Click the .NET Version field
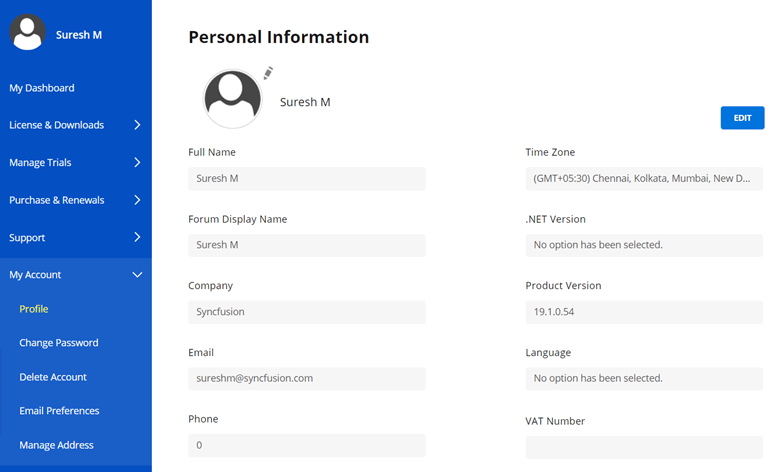Image resolution: width=780 pixels, height=472 pixels. (644, 245)
